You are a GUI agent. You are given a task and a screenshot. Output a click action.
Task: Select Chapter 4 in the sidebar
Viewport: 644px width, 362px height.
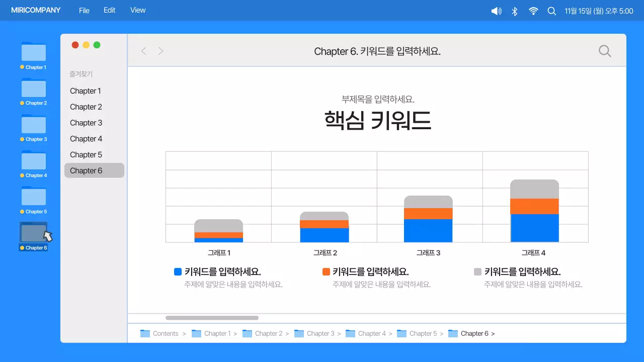[86, 138]
